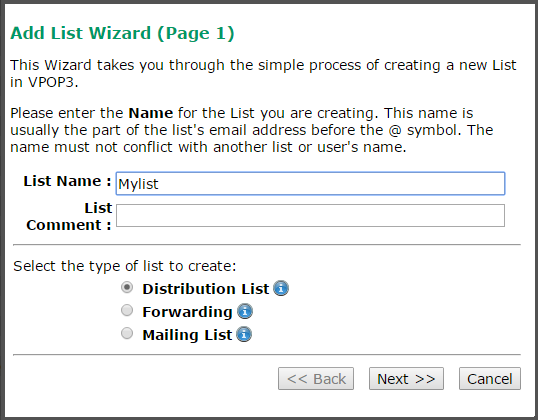This screenshot has height=420, width=538.
Task: Click the Add List Wizard (Page 1) heading
Action: 122,33
